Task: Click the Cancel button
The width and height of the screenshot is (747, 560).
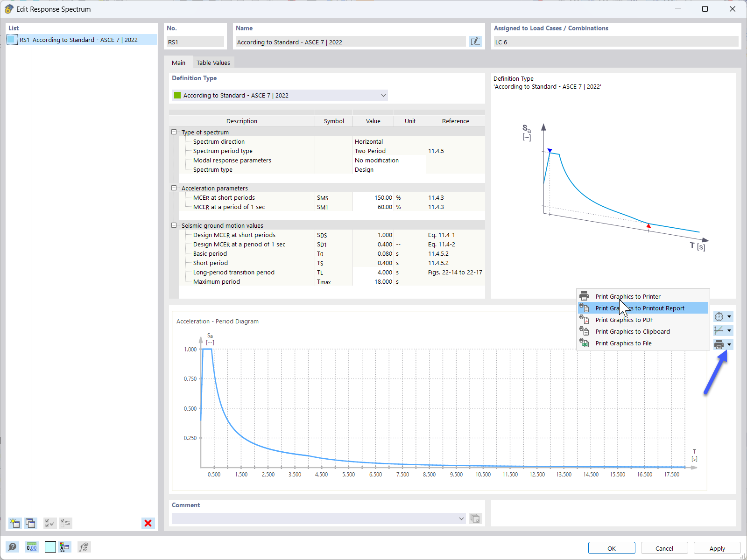Action: [x=664, y=548]
